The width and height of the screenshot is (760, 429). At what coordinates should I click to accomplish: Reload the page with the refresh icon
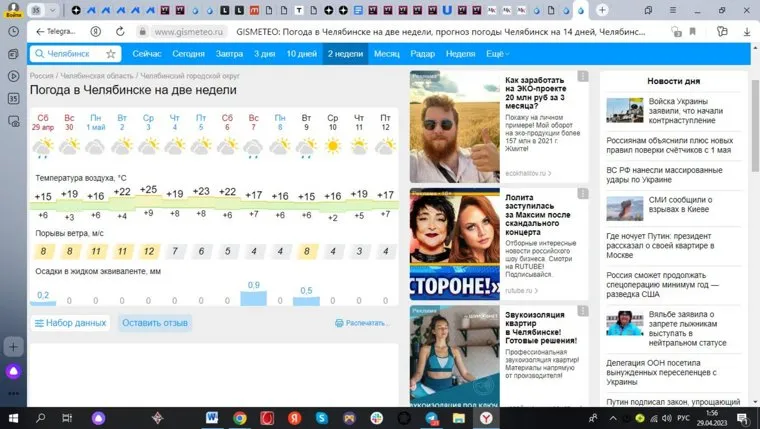coord(119,31)
